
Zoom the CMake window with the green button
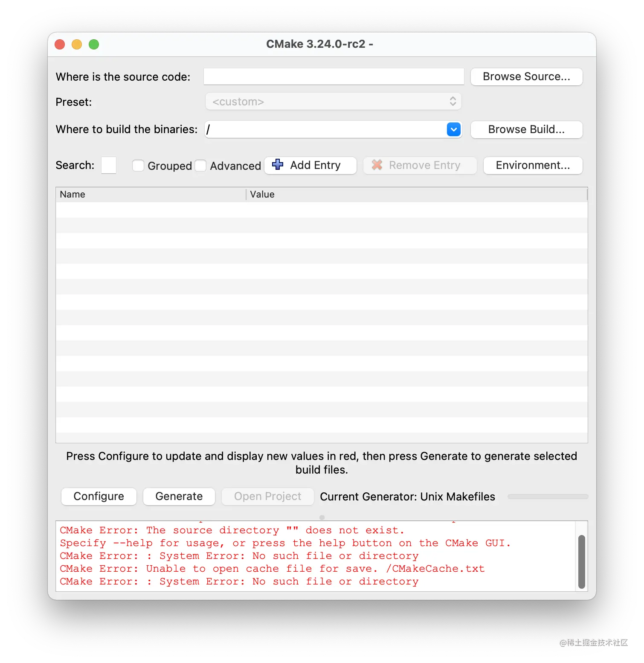(x=94, y=44)
